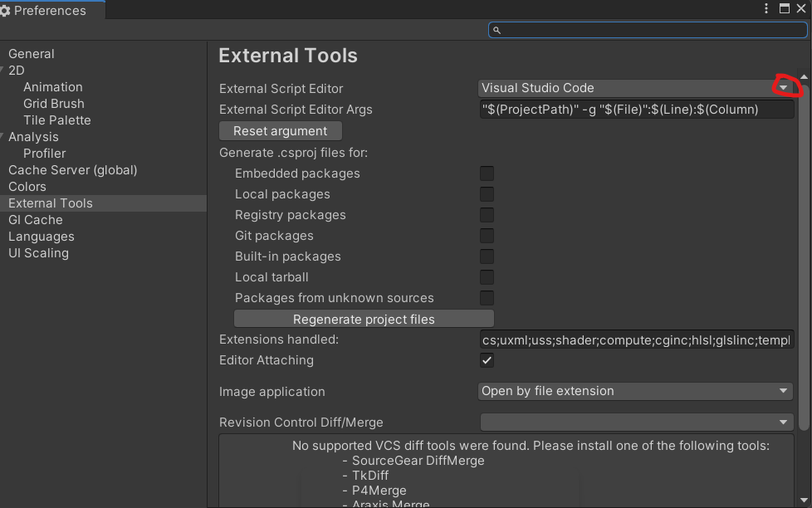
Task: Collapse the 2D category arrow
Action: [x=2, y=70]
